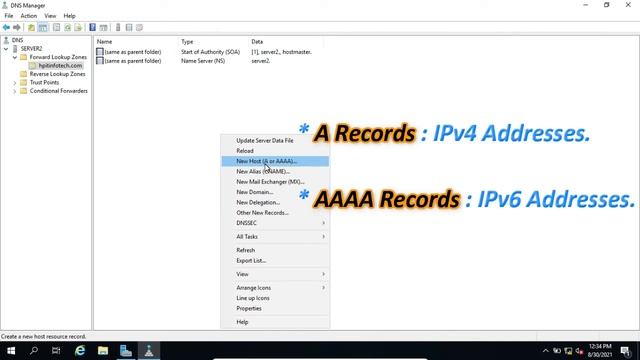Screen dimensions: 640x360
Task: Collapse the Forward Lookup Zones node
Action: click(15, 57)
